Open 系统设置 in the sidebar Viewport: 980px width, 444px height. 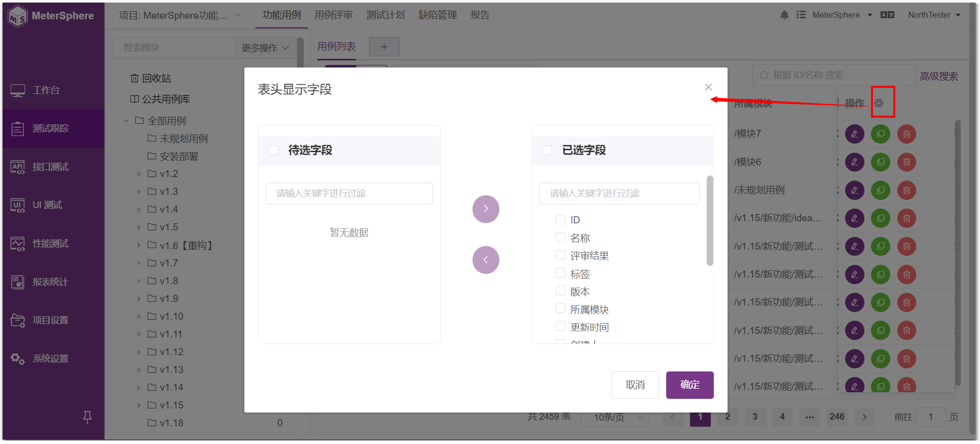click(53, 358)
